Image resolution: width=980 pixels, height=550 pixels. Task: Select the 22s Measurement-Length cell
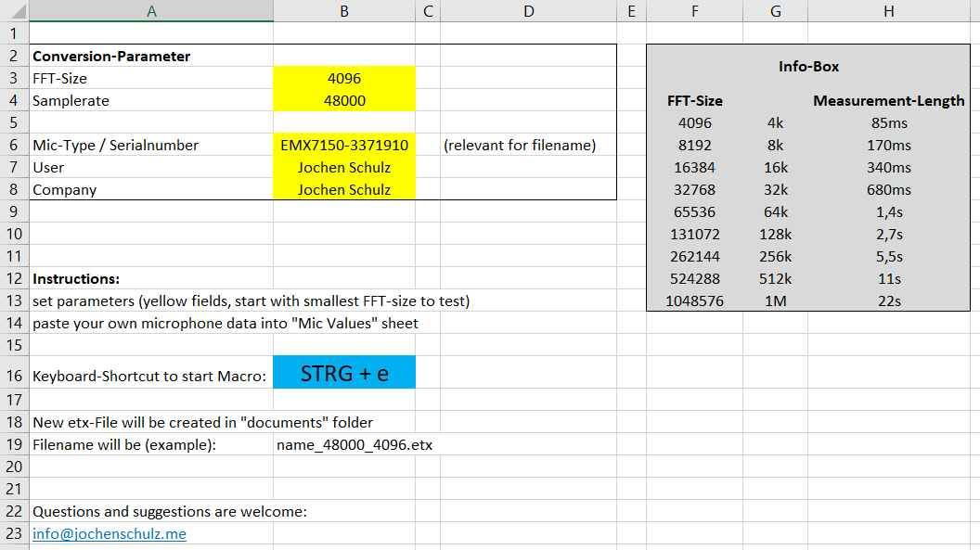tap(888, 301)
